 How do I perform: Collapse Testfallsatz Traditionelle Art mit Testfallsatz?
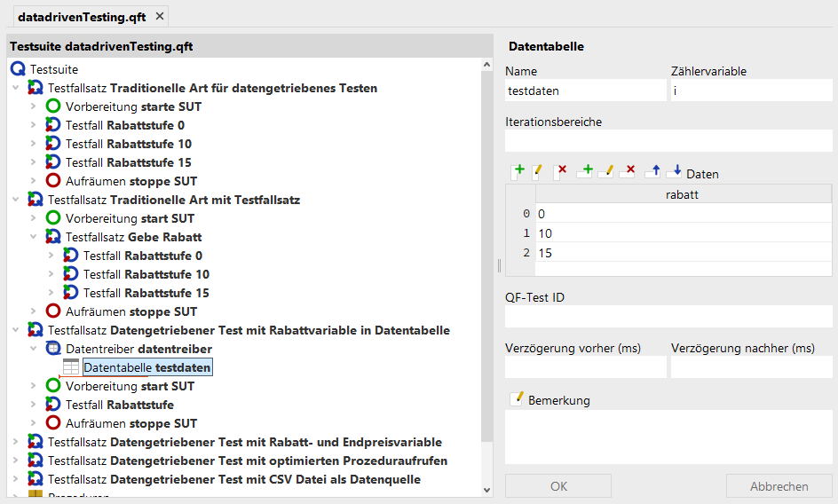coord(16,200)
